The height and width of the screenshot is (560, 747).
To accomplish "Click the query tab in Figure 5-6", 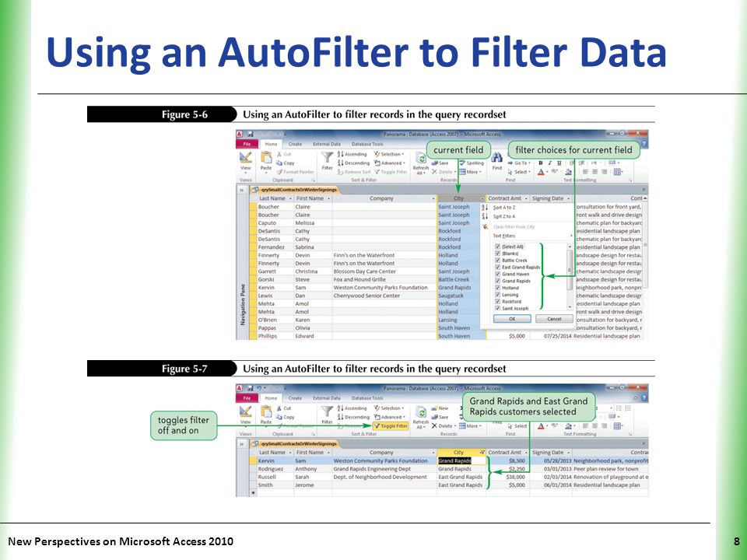I will [x=295, y=190].
